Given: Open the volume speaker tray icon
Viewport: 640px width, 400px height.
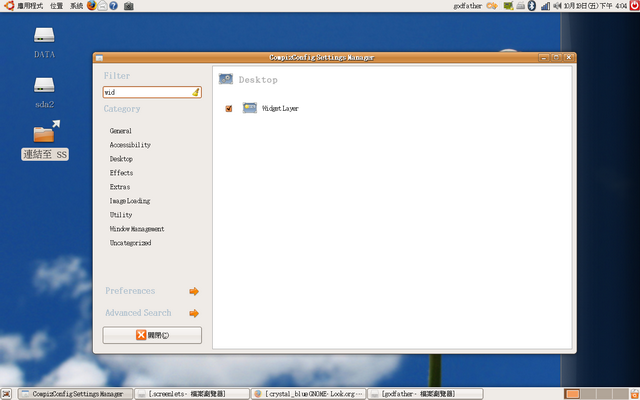Looking at the screenshot, I should tap(557, 6).
